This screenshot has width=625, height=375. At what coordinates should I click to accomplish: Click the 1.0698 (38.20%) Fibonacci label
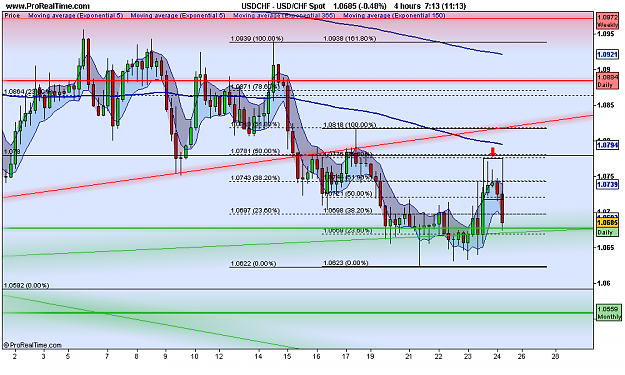click(348, 210)
